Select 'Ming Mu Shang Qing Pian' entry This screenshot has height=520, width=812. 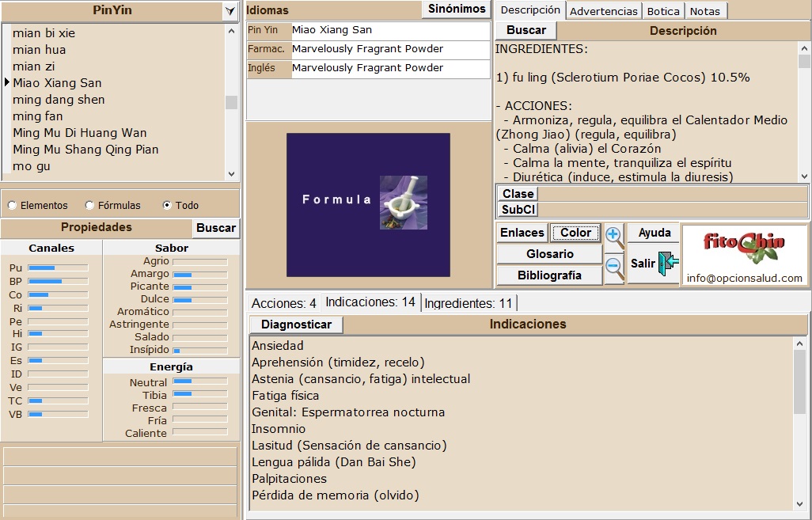click(x=85, y=149)
